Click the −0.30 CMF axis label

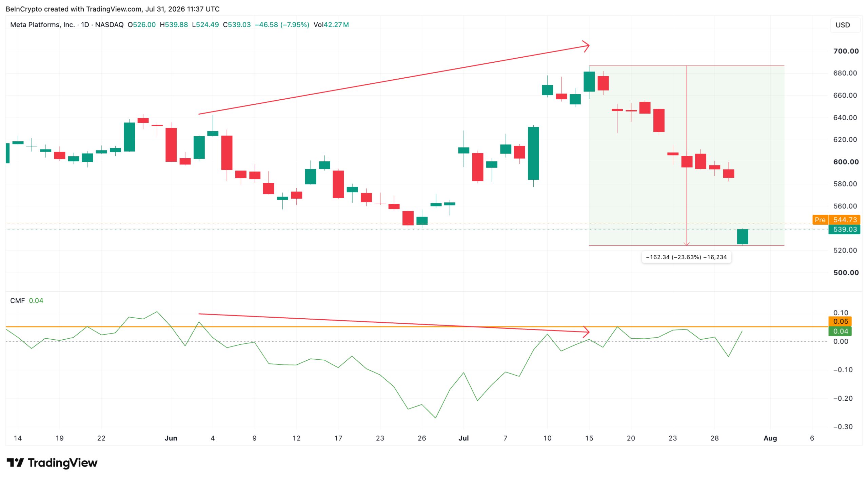click(x=843, y=427)
